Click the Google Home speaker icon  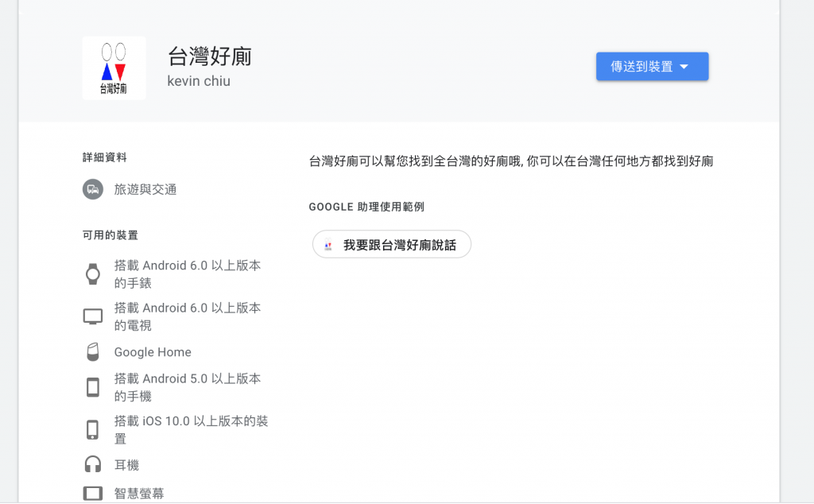tap(93, 352)
